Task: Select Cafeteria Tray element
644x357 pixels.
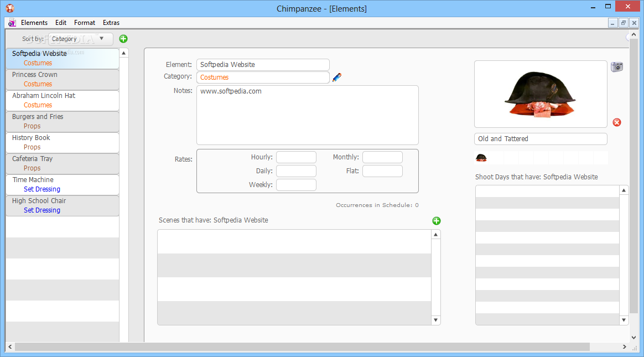Action: [x=63, y=163]
